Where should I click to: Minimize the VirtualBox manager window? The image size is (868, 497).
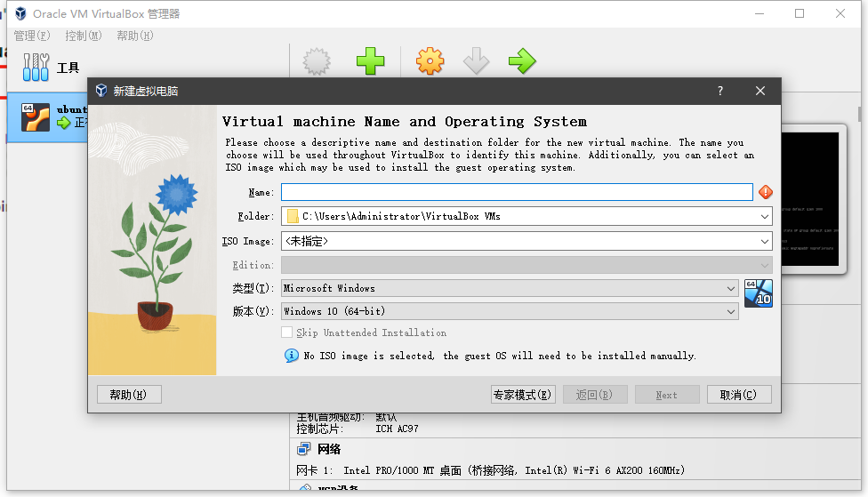[759, 13]
